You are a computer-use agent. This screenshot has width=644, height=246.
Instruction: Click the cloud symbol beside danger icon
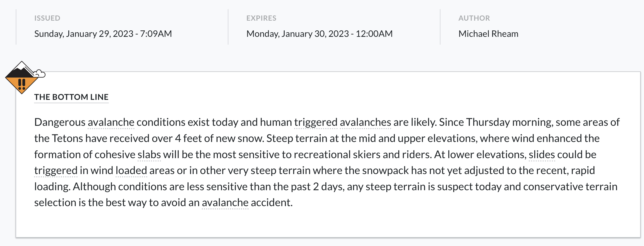point(40,74)
